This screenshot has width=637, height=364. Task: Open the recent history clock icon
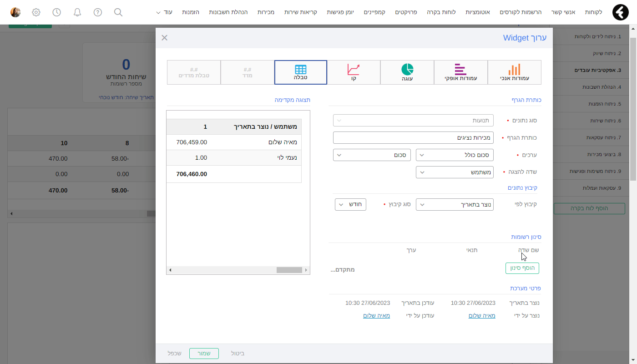[56, 12]
